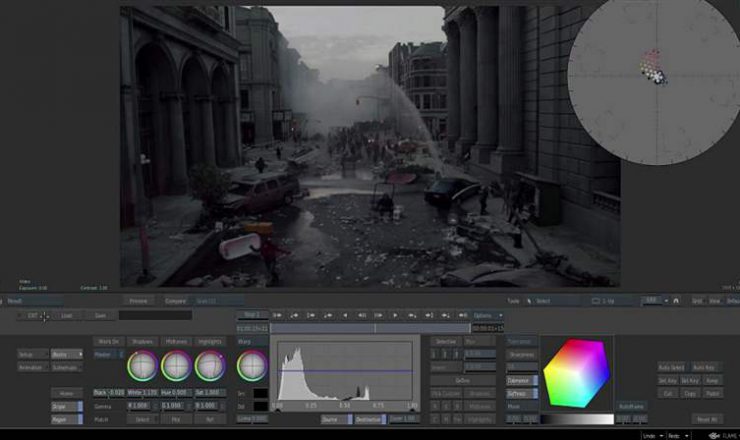The width and height of the screenshot is (740, 440).
Task: Toggle the Single button
Action: click(x=67, y=406)
